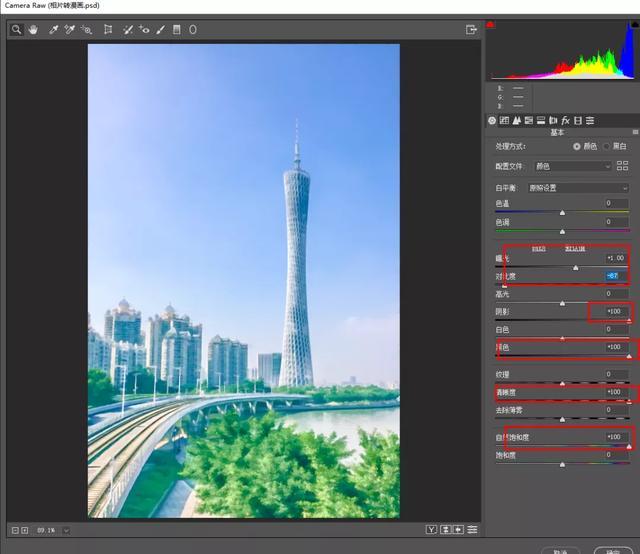Pick the White Balance eyedropper tool
Screen dimensions: 640x554
53,29
